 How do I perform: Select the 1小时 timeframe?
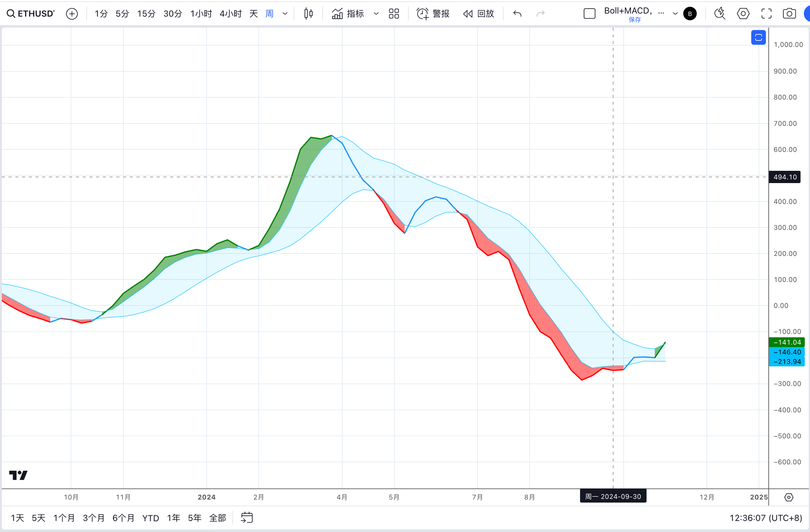coord(201,14)
